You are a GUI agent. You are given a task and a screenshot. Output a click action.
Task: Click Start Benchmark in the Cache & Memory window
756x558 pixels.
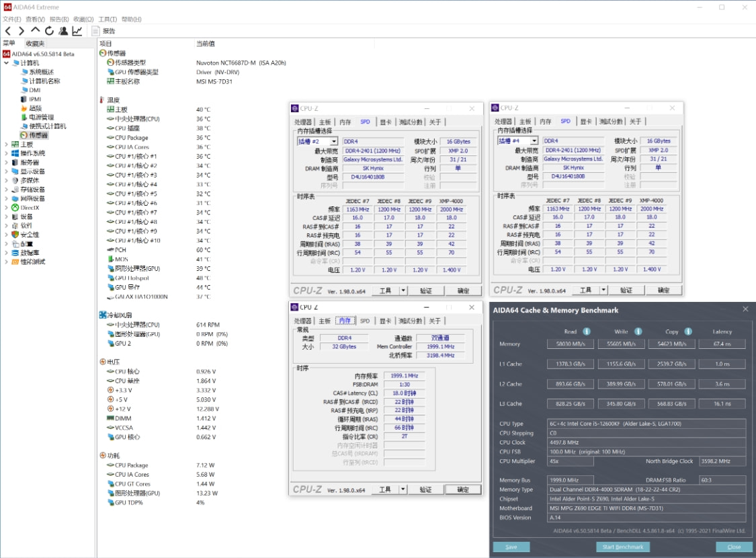623,547
